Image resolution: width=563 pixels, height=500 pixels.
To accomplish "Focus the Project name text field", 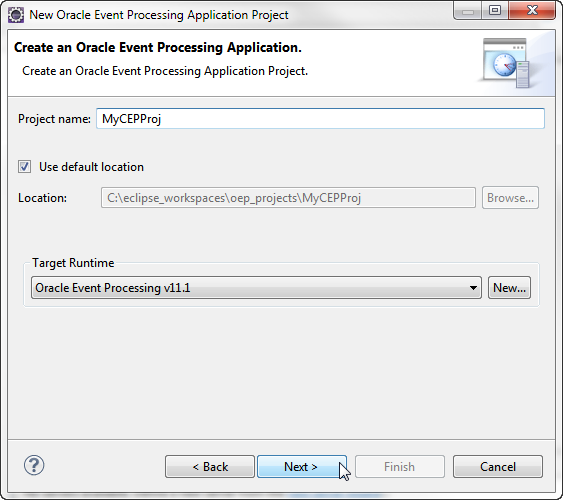I will (x=320, y=119).
